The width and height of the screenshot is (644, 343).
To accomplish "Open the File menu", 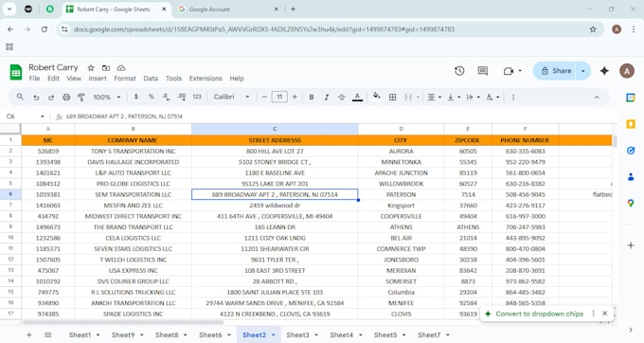I will click(34, 79).
